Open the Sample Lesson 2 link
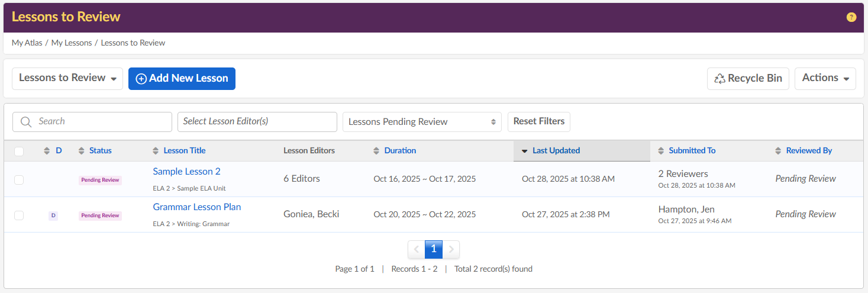This screenshot has width=868, height=293. pyautogui.click(x=186, y=172)
